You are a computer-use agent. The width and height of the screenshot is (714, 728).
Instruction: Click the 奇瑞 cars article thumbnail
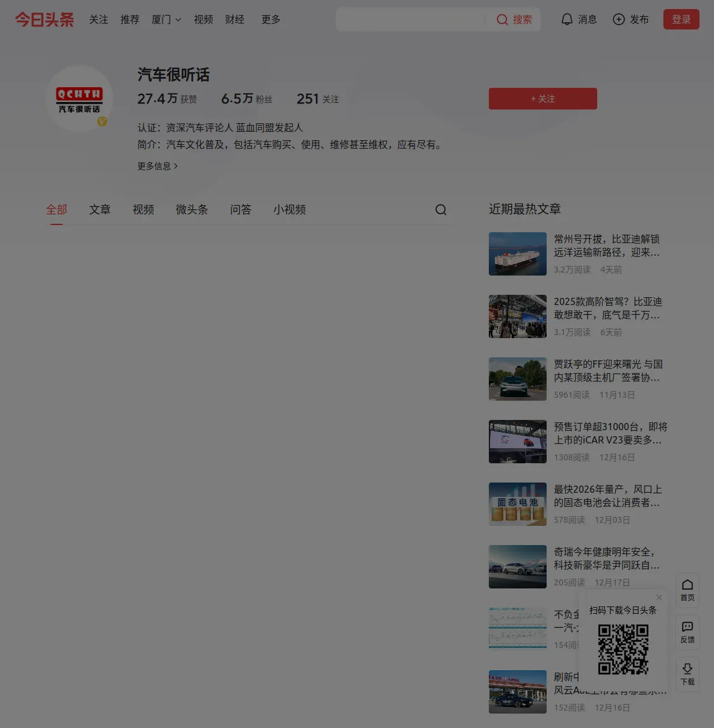pos(518,567)
